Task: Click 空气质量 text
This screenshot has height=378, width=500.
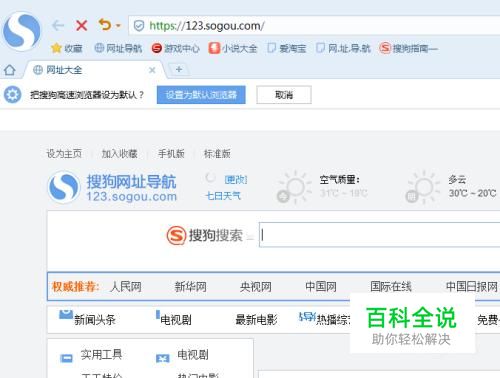Action: tap(339, 180)
